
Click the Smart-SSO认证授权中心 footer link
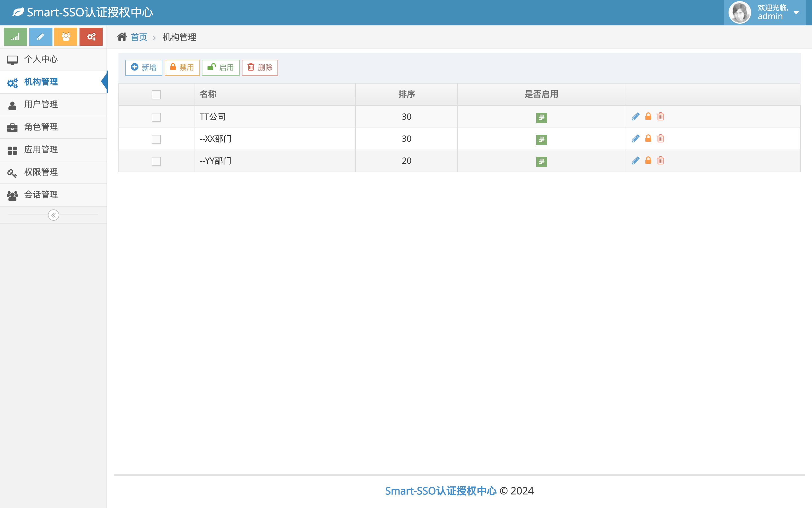click(x=441, y=491)
